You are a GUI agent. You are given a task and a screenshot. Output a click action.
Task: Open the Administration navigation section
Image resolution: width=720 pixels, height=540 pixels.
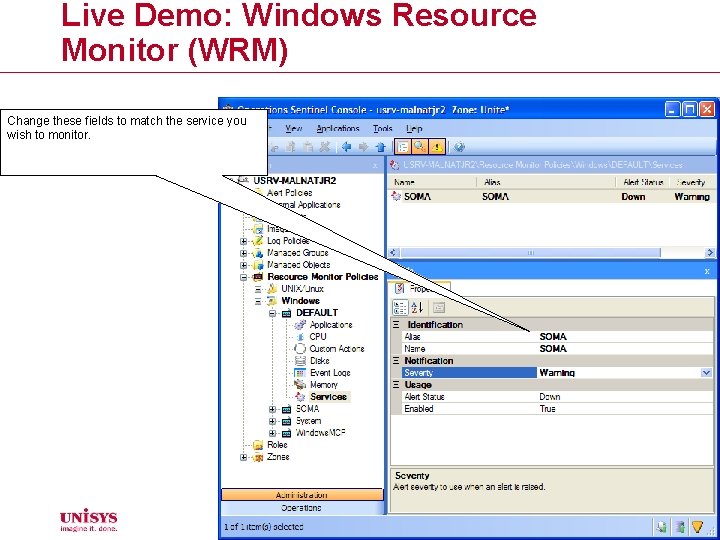[x=302, y=495]
